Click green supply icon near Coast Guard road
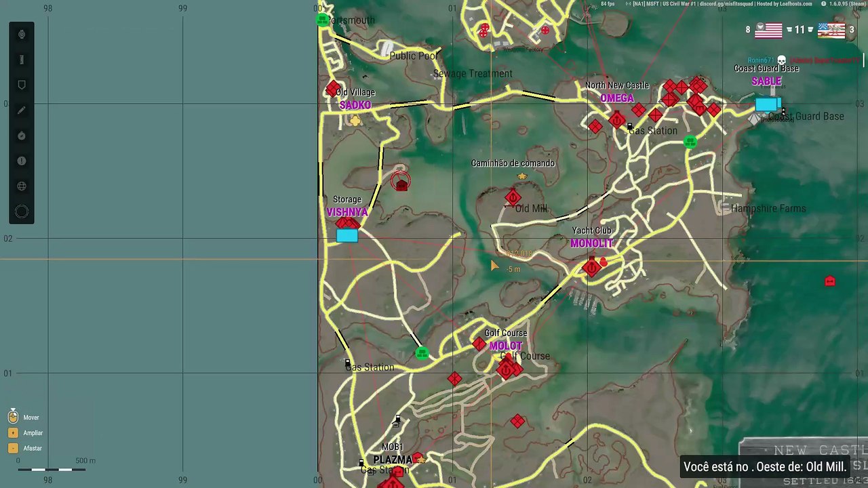 tap(690, 142)
